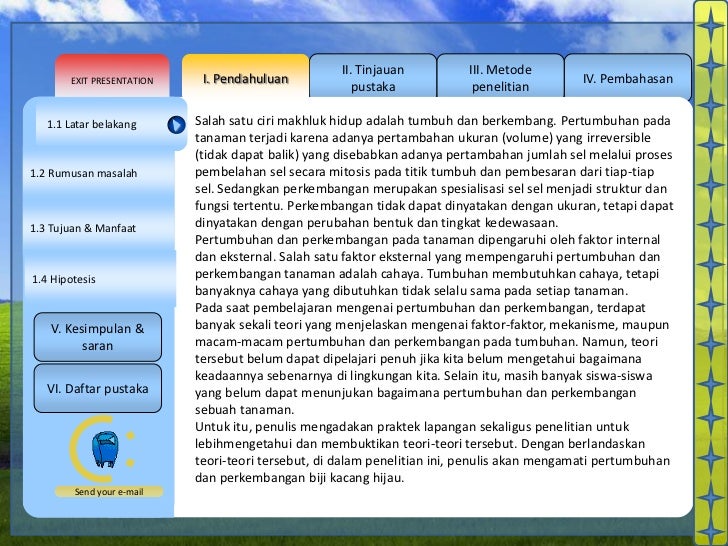
Task: Open 1.4 Hipotesis section
Action: point(99,279)
